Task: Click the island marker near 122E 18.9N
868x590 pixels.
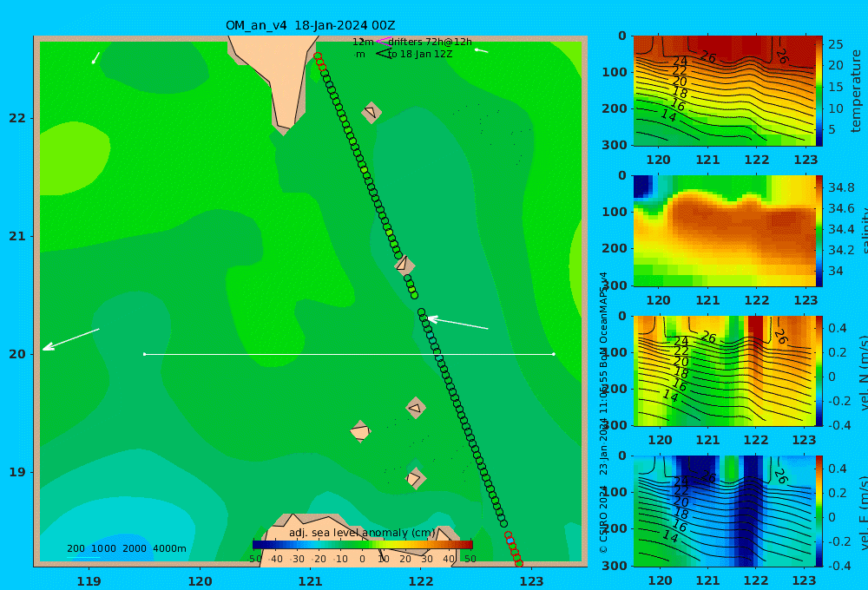Action: pyautogui.click(x=415, y=478)
